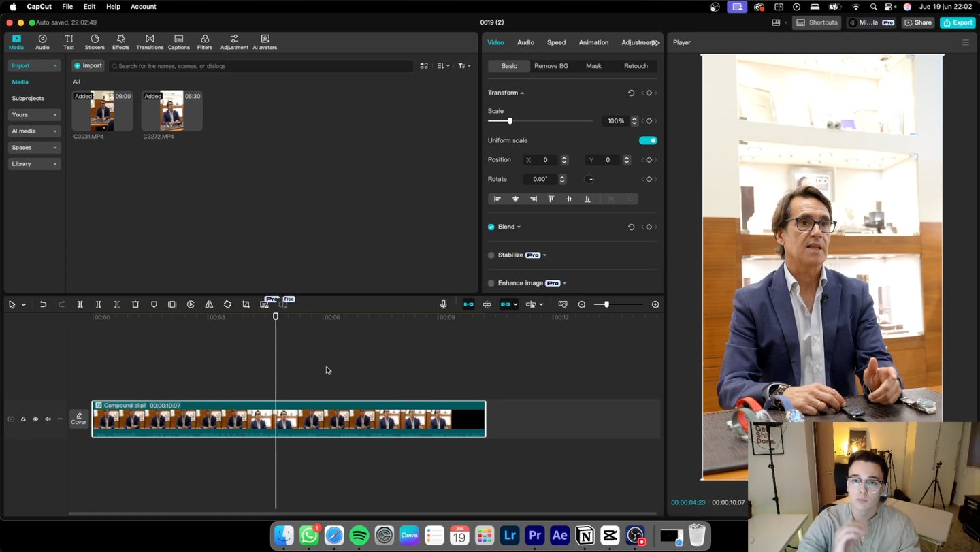Image resolution: width=980 pixels, height=552 pixels.
Task: Expand the Yours sidebar section
Action: 34,114
